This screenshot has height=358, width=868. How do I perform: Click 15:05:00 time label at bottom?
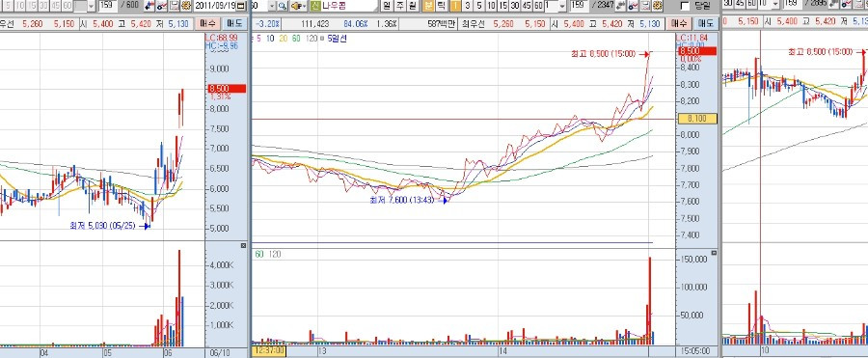pos(696,351)
